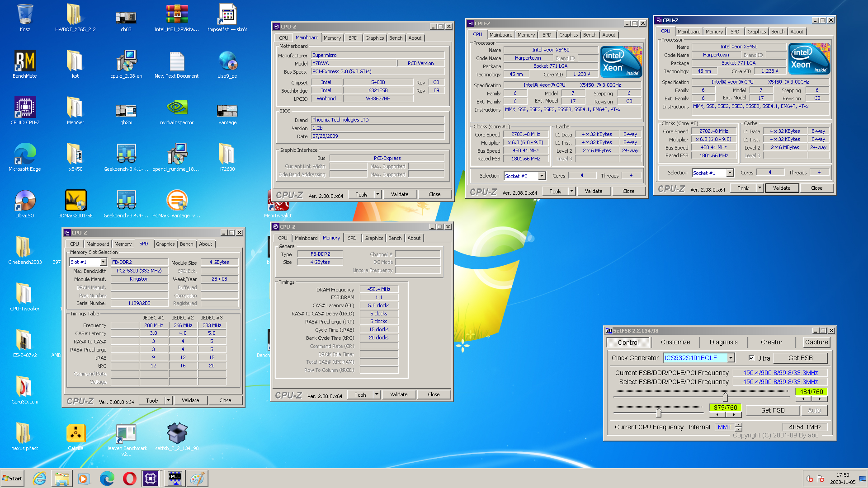Open the 3DMark2001-SE desktop icon
Viewport: 868px width, 488px height.
click(75, 203)
